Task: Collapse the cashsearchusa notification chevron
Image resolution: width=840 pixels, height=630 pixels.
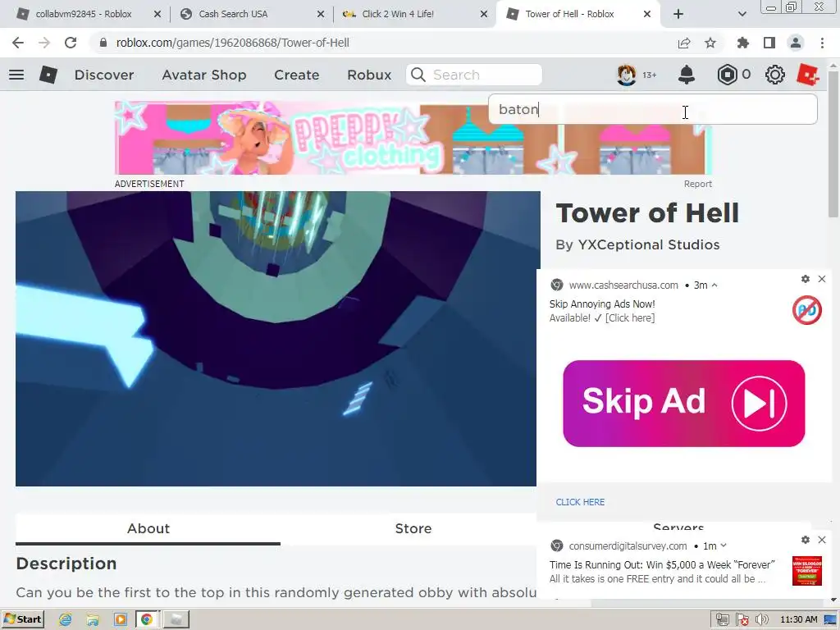Action: [x=714, y=285]
